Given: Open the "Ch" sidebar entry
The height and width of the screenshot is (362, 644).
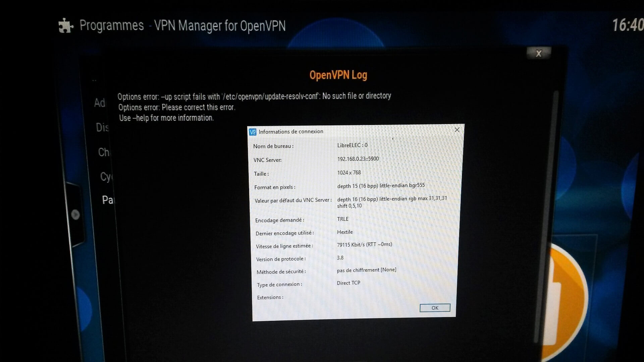Looking at the screenshot, I should pos(104,152).
